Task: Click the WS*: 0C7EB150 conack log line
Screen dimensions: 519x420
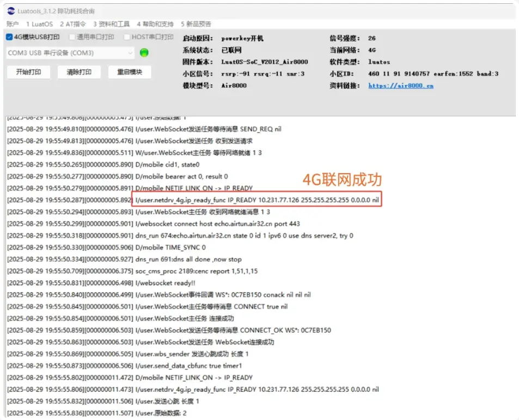Action: coord(159,295)
